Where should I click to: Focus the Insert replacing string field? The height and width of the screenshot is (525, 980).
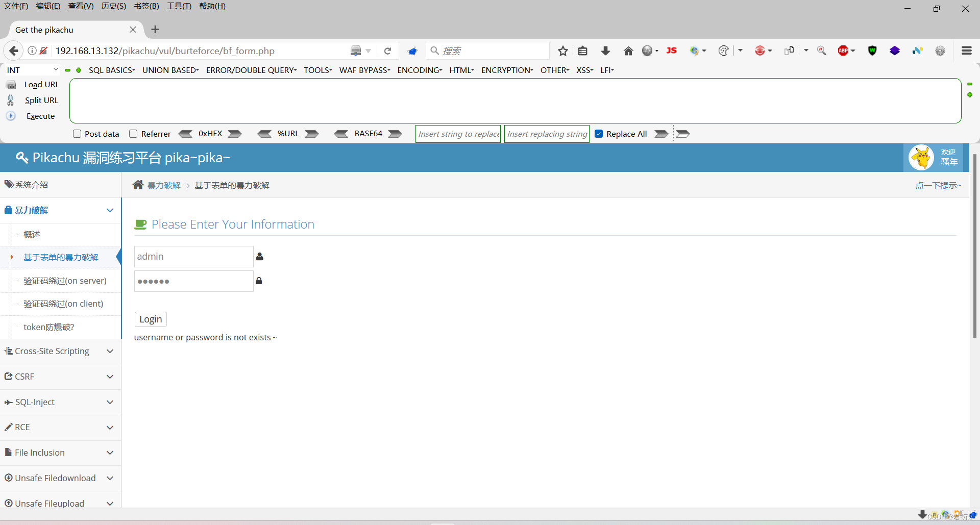[x=547, y=134]
